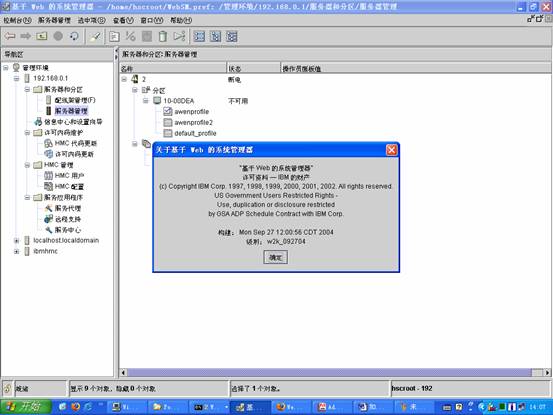Image resolution: width=553 pixels, height=415 pixels.
Task: Click the hscroot - 192 status text
Action: (412, 388)
